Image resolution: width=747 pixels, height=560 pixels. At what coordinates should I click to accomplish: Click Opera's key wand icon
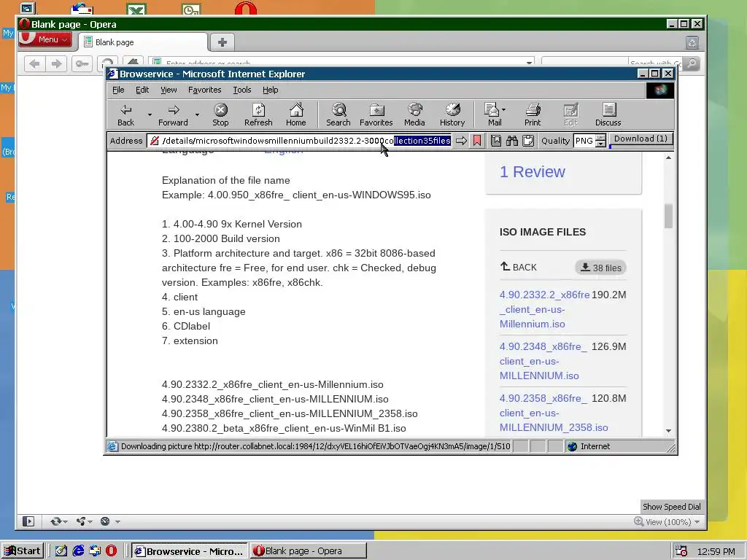coord(82,63)
